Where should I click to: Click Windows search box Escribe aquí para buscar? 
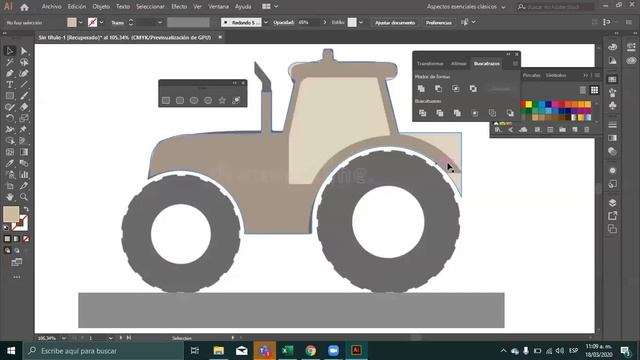[x=103, y=351]
